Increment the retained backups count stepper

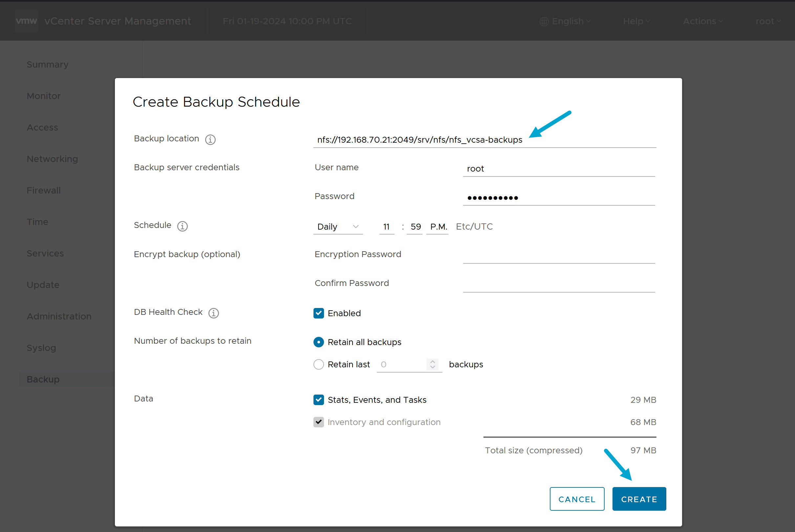pos(433,362)
